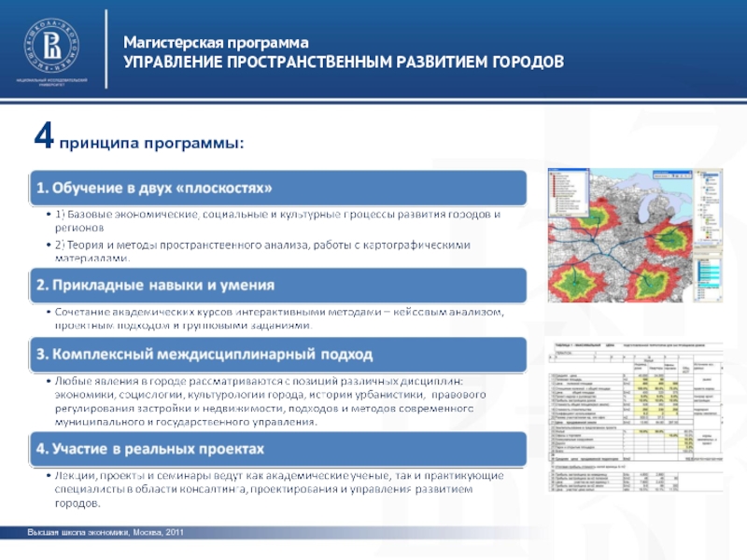747x560 pixels.
Task: Open the GIS map screenshot thumbnail
Action: (x=635, y=235)
